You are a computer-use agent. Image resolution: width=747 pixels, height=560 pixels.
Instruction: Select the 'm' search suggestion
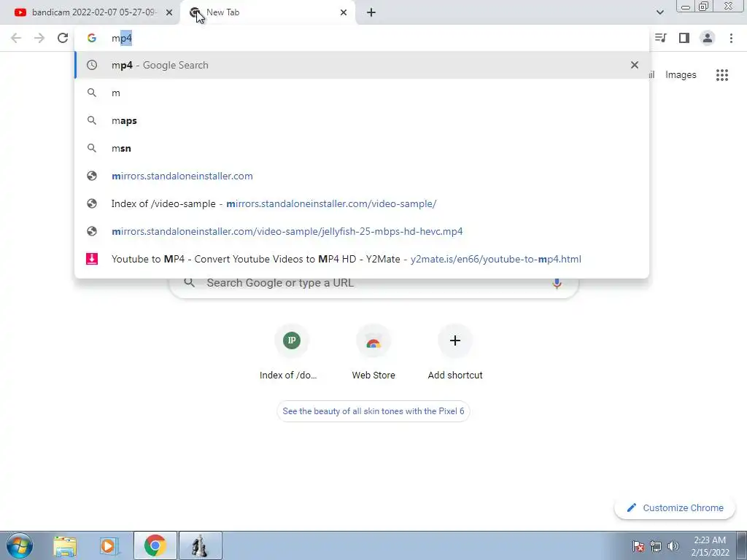coord(362,93)
